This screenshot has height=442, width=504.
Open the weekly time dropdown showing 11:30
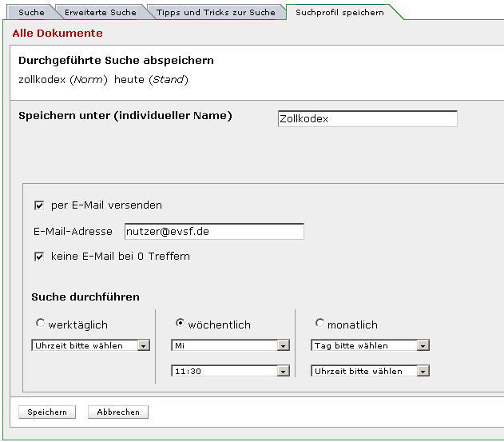[x=230, y=372]
